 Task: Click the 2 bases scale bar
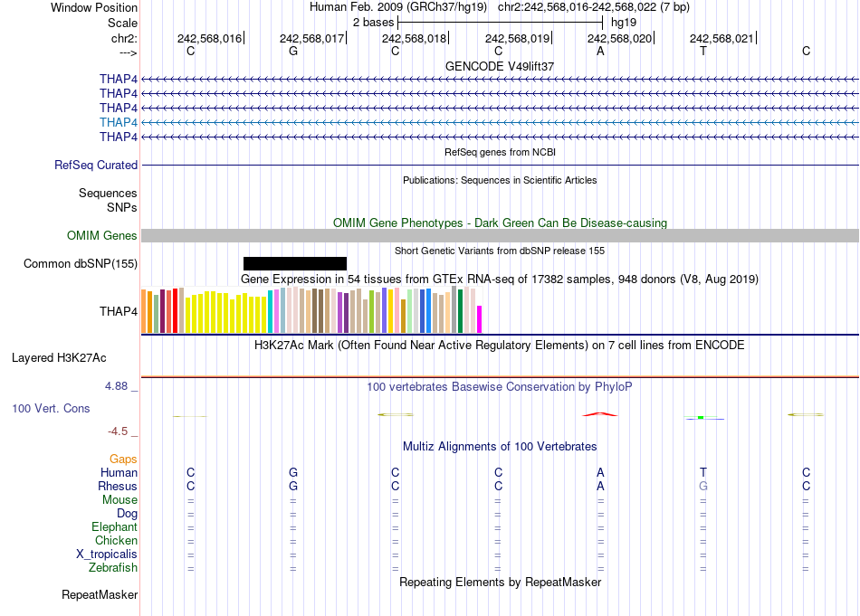pyautogui.click(x=501, y=23)
